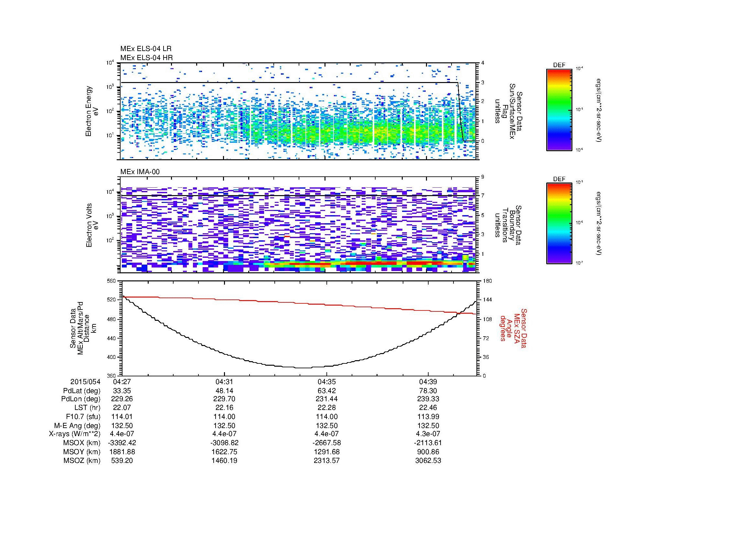Click the time tick label '04:39'
The height and width of the screenshot is (534, 756).
(428, 382)
